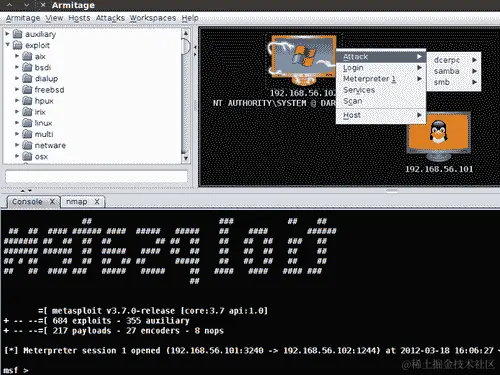The image size is (500, 375).
Task: Select Scan in the context menu
Action: pyautogui.click(x=381, y=101)
